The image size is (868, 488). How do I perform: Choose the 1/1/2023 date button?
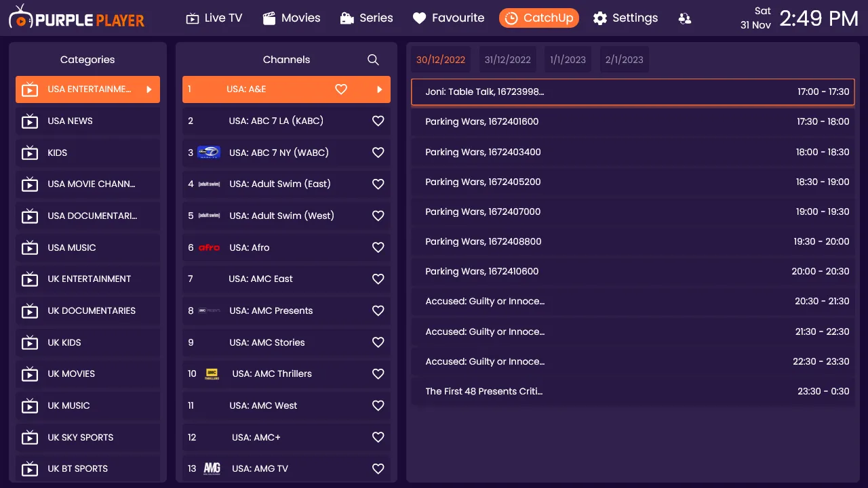[x=568, y=60]
